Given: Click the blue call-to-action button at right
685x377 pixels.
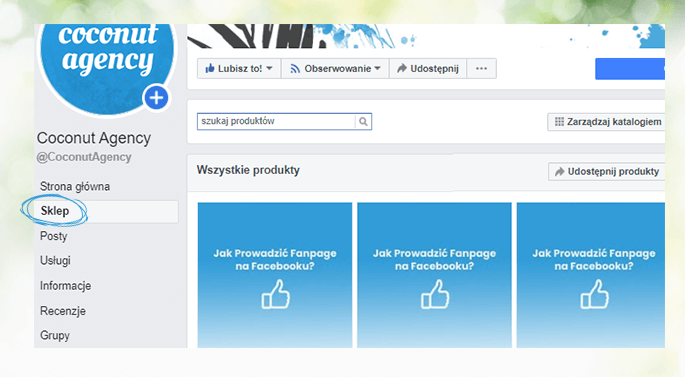Looking at the screenshot, I should 630,69.
